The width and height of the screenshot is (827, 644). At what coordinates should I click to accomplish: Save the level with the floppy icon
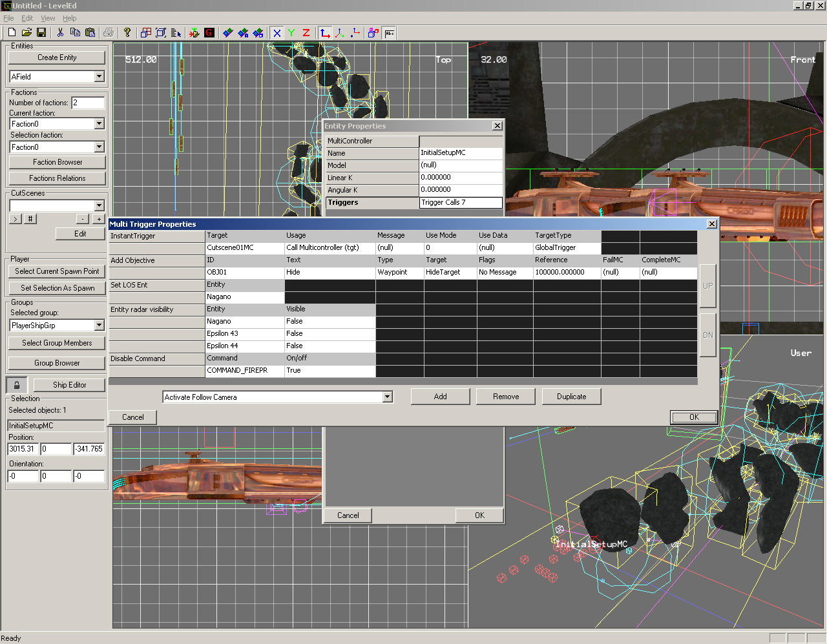point(41,33)
